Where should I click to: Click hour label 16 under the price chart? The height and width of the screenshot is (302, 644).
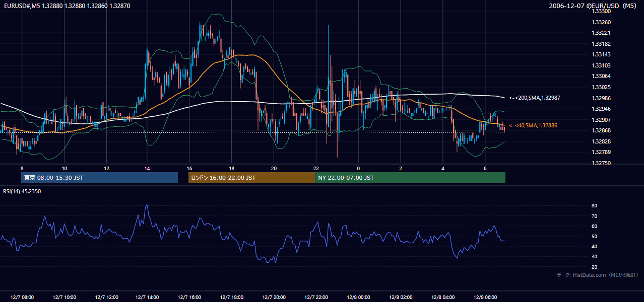pyautogui.click(x=189, y=168)
